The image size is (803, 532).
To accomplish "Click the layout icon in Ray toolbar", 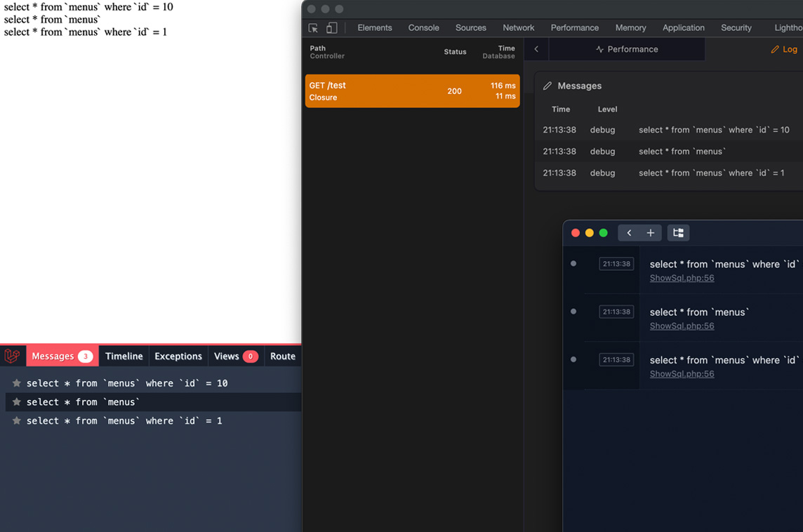I will 678,233.
